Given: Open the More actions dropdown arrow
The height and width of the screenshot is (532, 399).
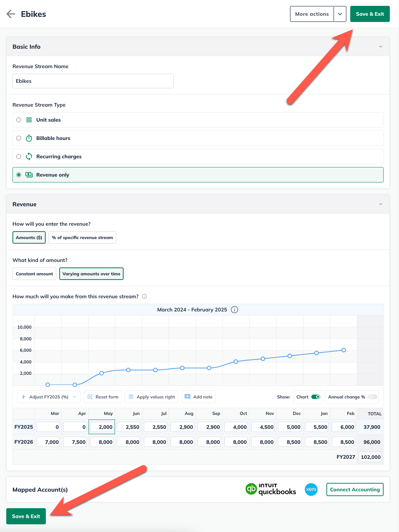Looking at the screenshot, I should tap(340, 14).
